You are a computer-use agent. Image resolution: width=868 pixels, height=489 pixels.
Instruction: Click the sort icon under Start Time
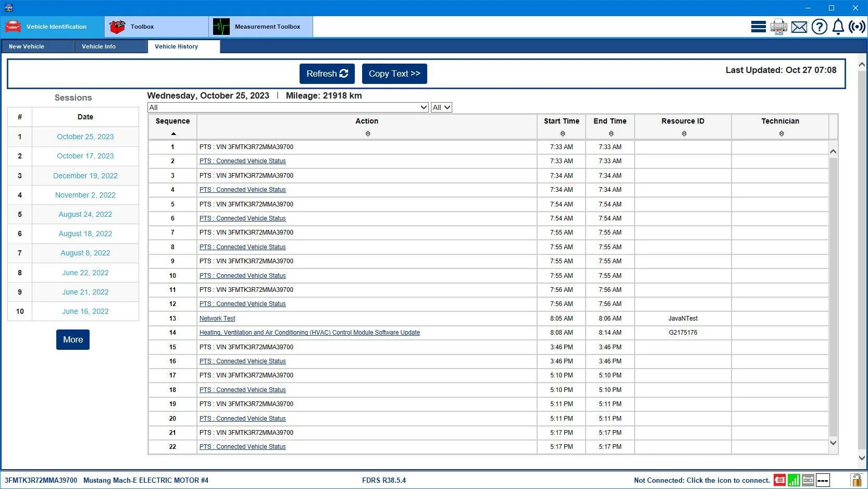(562, 134)
